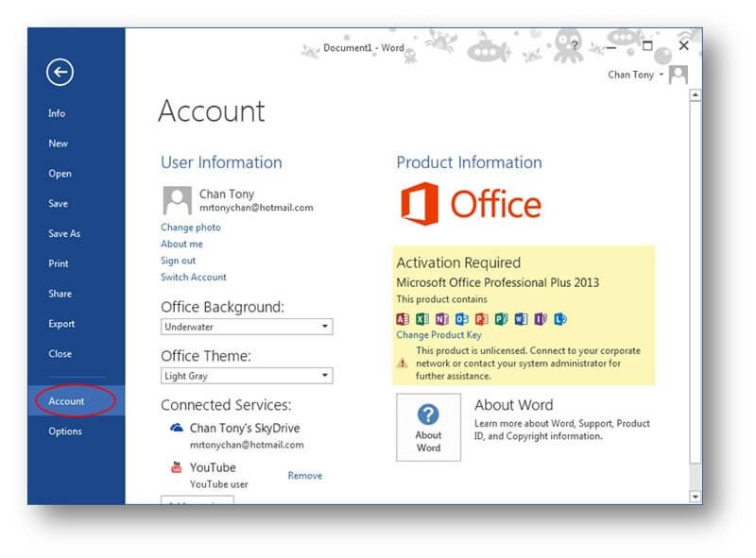Choose Save in the sidebar
The width and height of the screenshot is (756, 558).
(58, 203)
